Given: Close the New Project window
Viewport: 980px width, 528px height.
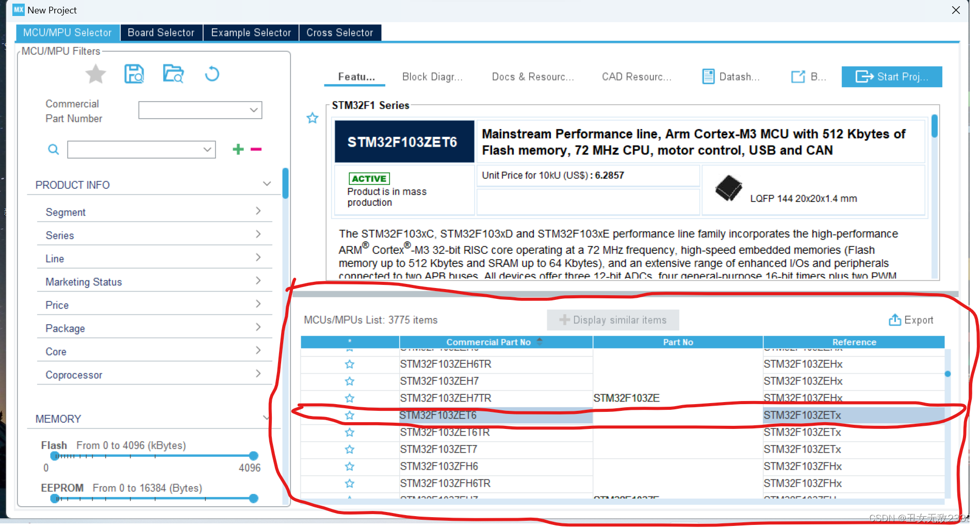Looking at the screenshot, I should tap(956, 10).
